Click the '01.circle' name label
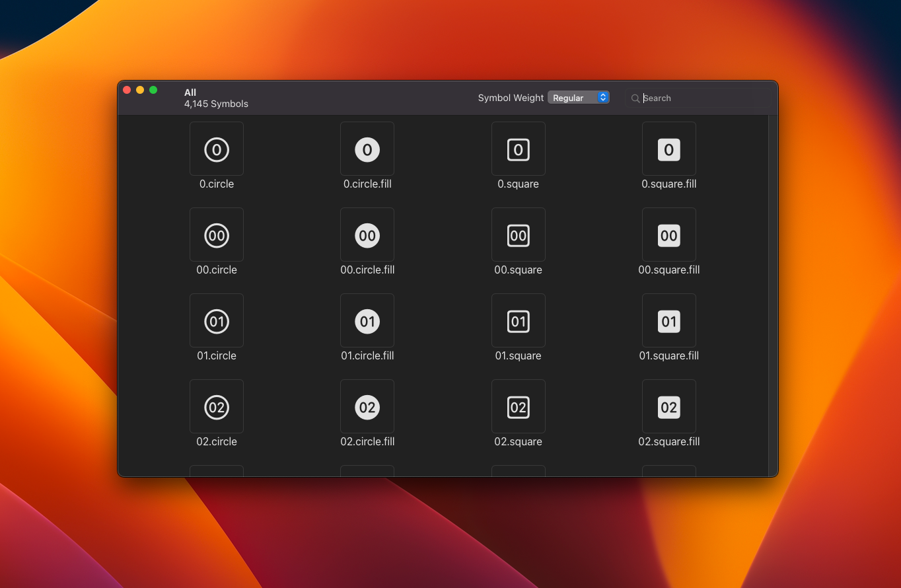The image size is (901, 588). click(217, 356)
